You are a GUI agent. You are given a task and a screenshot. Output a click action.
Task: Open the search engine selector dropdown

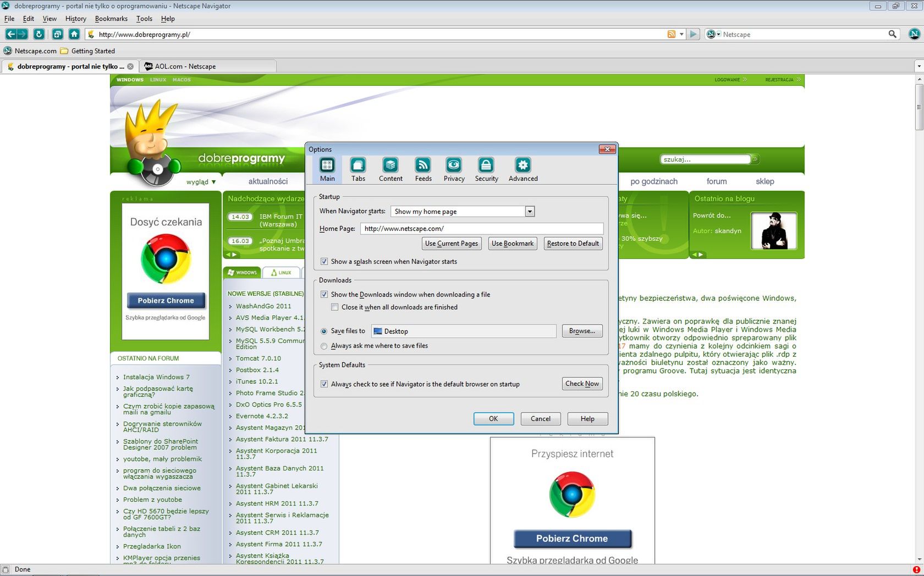pyautogui.click(x=713, y=34)
